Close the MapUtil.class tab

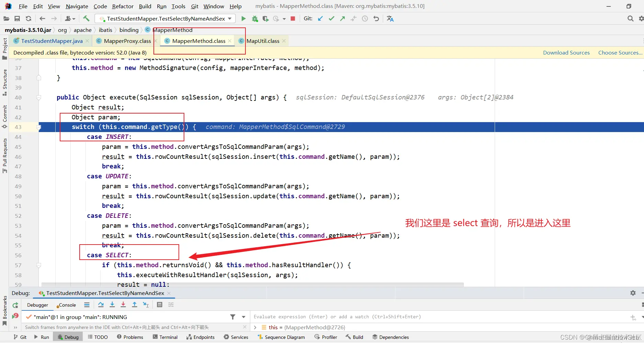click(284, 41)
